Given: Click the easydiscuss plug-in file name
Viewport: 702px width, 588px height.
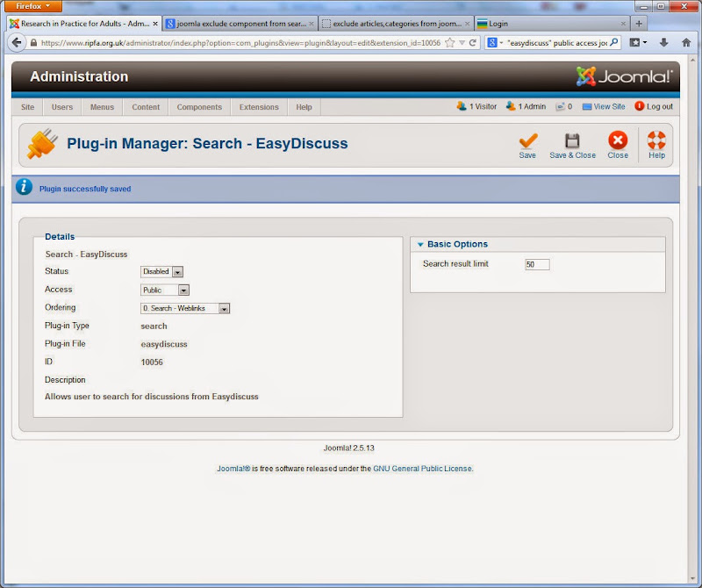Looking at the screenshot, I should tap(164, 344).
